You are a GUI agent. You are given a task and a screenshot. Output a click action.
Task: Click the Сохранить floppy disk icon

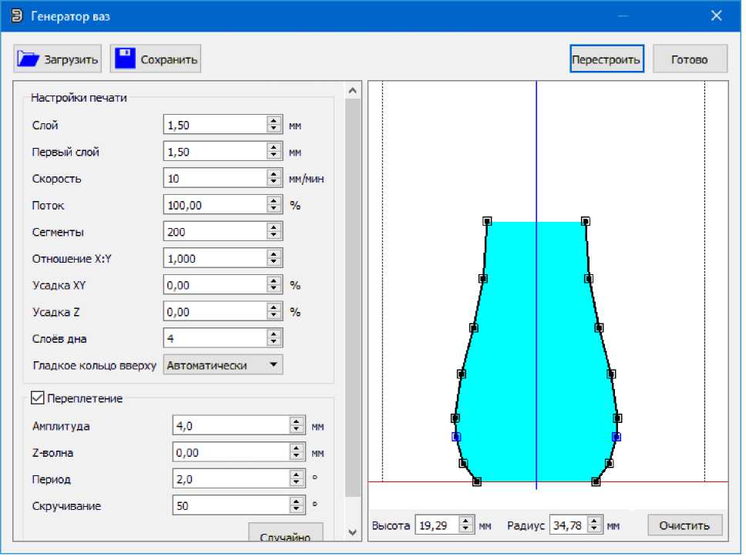(x=125, y=59)
